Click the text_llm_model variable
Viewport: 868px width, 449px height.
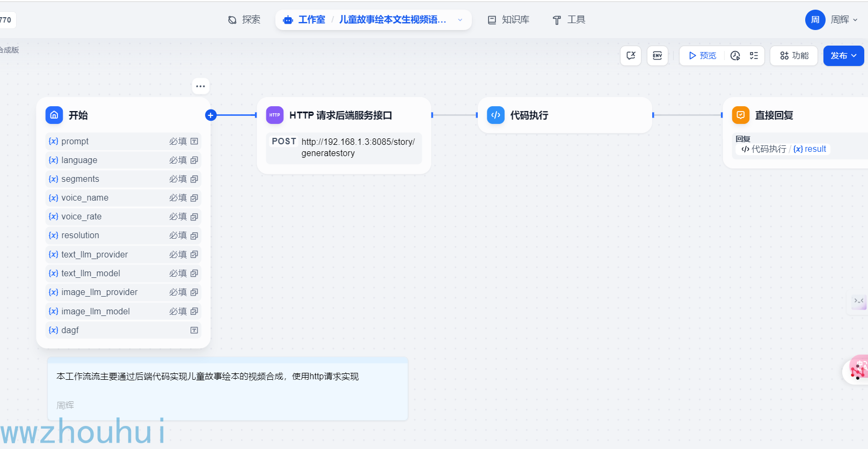point(91,274)
